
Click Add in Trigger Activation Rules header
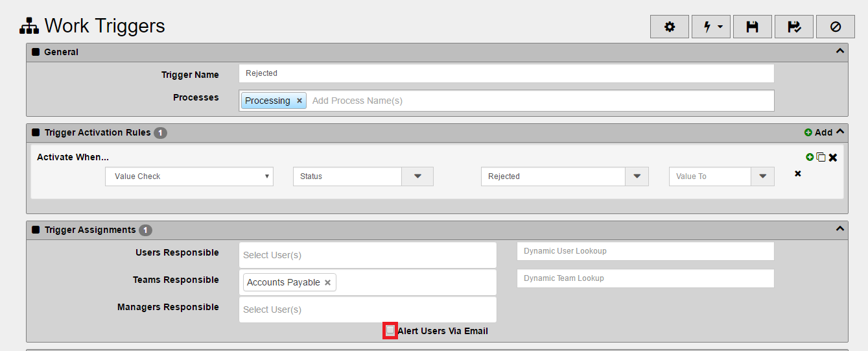[818, 132]
